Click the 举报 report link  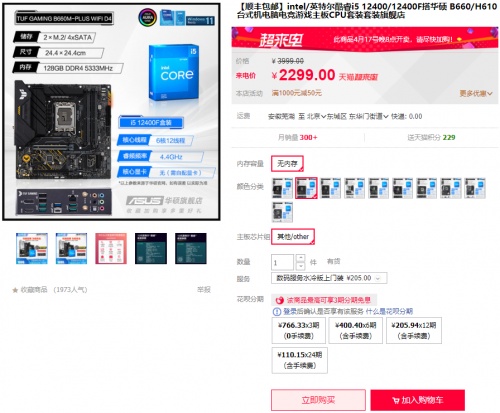pos(204,290)
